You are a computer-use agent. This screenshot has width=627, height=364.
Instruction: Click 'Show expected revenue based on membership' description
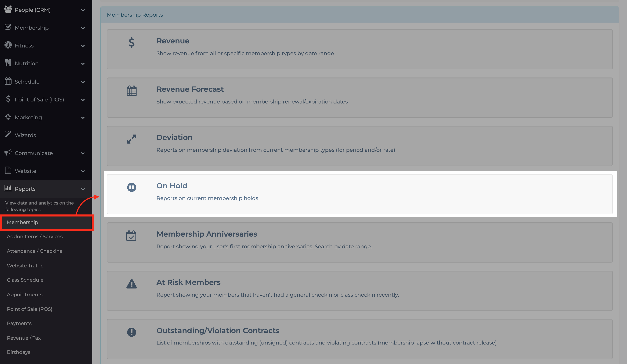(252, 102)
